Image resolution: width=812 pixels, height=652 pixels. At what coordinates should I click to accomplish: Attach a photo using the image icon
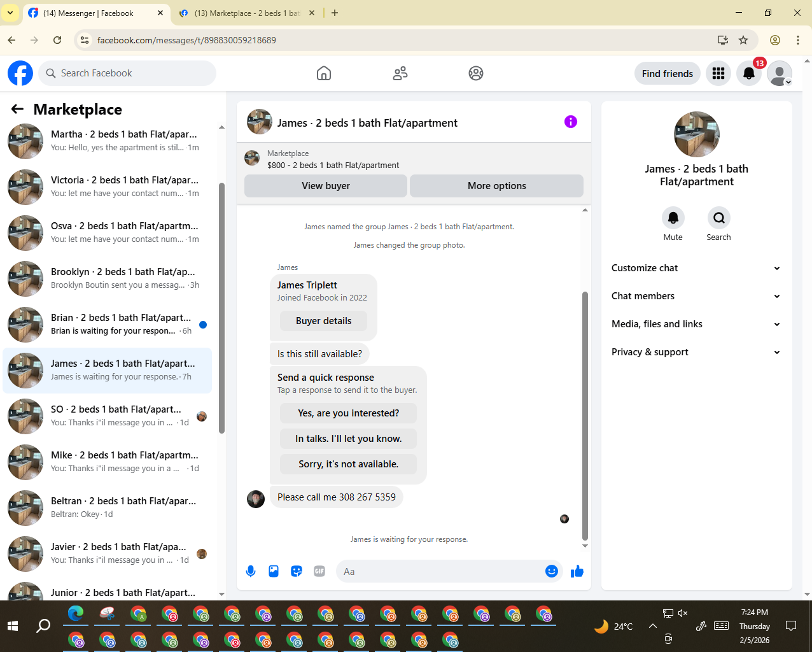tap(274, 571)
